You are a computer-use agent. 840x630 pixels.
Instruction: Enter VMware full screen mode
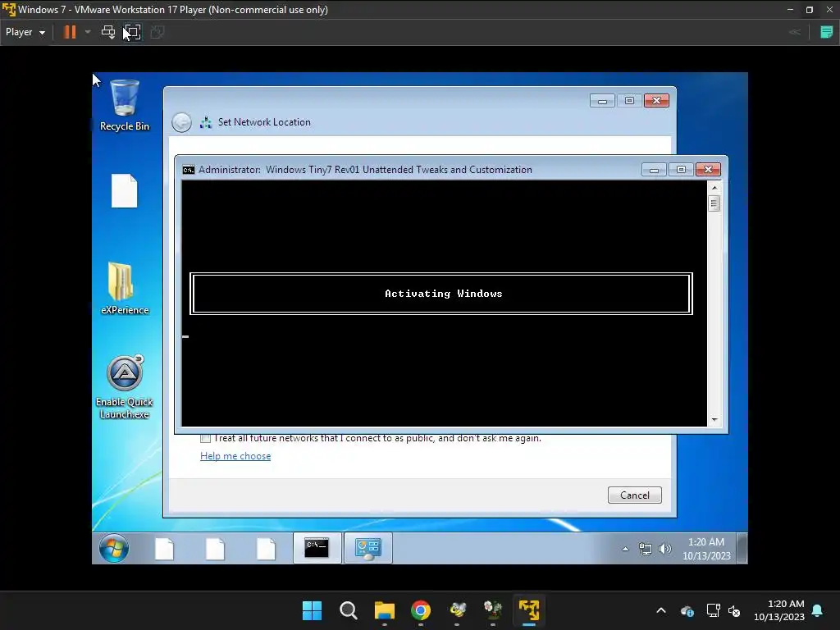132,32
